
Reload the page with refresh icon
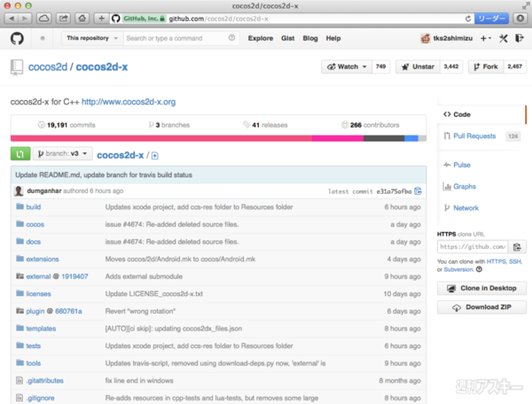(x=468, y=19)
